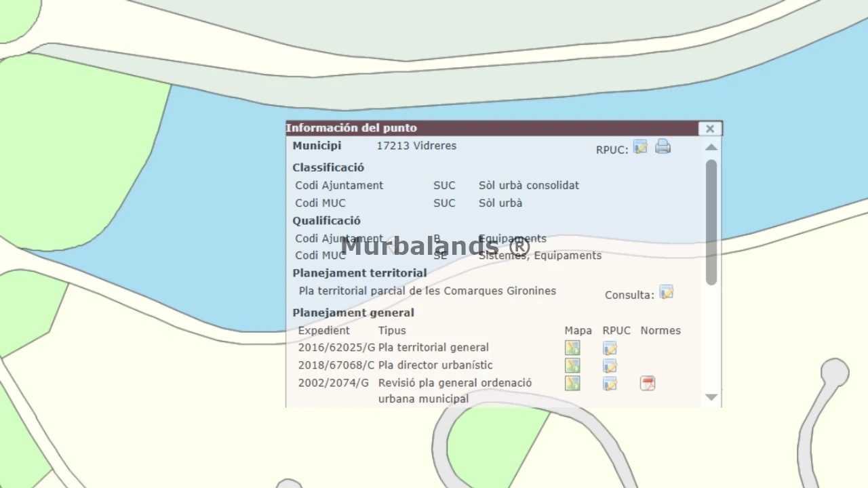Open RPUC icon for Pla territorial general
The image size is (868, 488).
(x=610, y=348)
